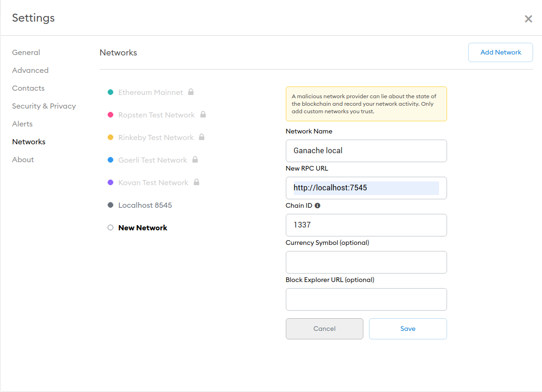Click the Chain ID info icon

point(317,206)
